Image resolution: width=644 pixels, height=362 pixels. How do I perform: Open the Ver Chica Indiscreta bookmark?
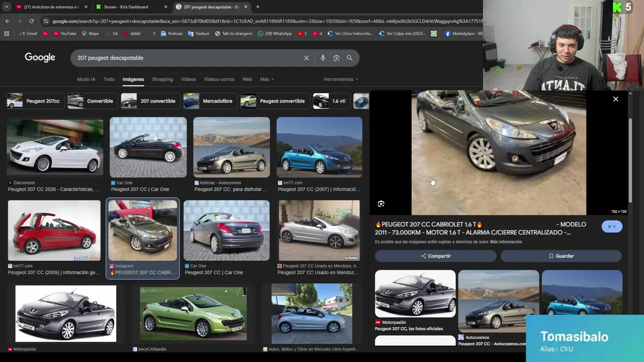pyautogui.click(x=350, y=34)
